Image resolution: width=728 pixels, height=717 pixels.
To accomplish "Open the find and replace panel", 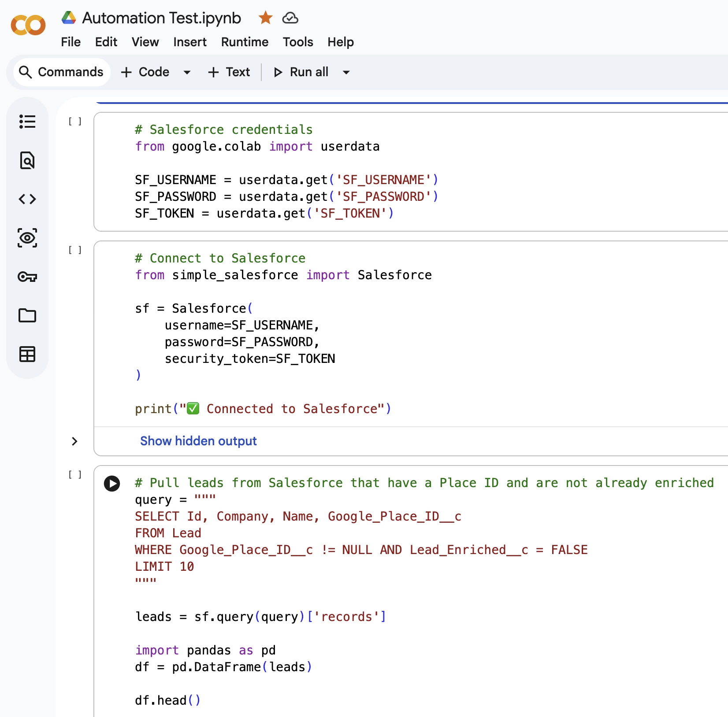I will [x=27, y=160].
